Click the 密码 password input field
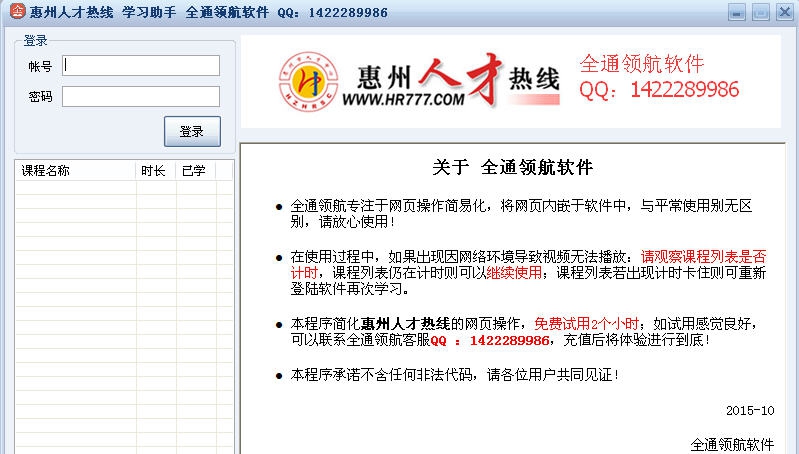Viewport: 799px width, 454px height. click(x=141, y=96)
